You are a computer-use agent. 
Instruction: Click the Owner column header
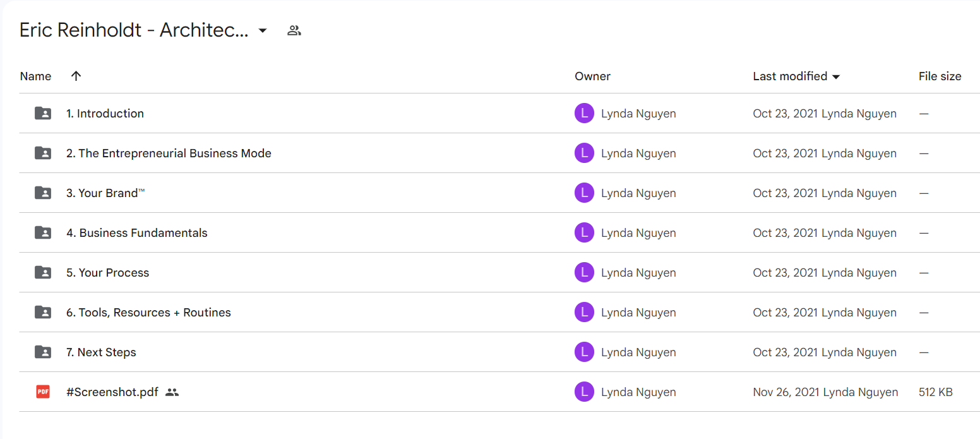click(x=592, y=76)
